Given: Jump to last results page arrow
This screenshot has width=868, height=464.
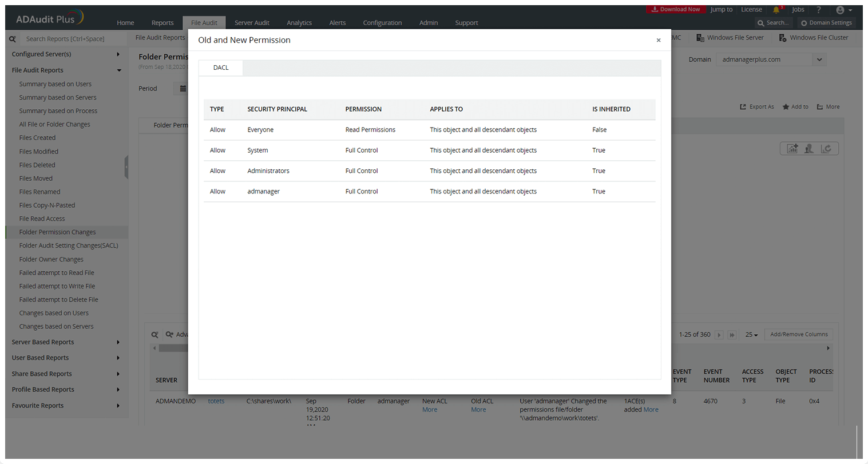Looking at the screenshot, I should (x=732, y=335).
